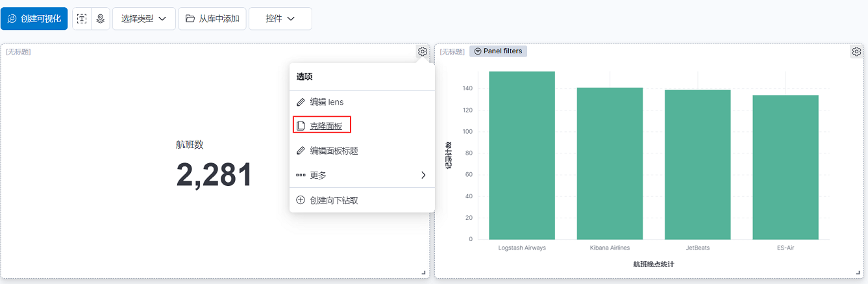Expand the 更多 submenu arrow
The width and height of the screenshot is (868, 284).
coord(423,175)
